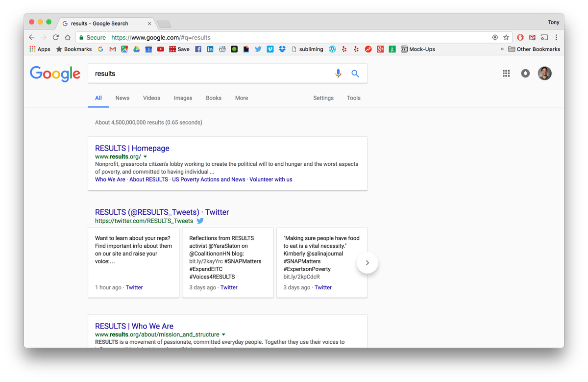Click the blue magnifier search button
588x382 pixels.
point(355,74)
